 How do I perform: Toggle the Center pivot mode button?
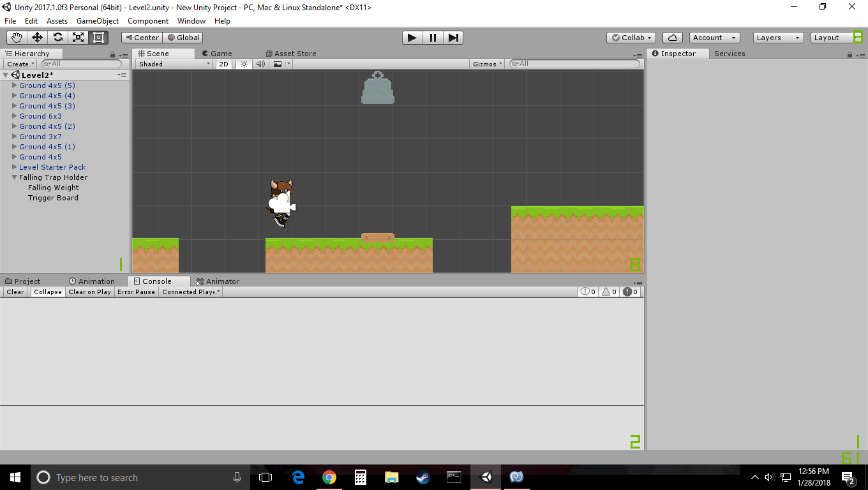click(x=142, y=38)
